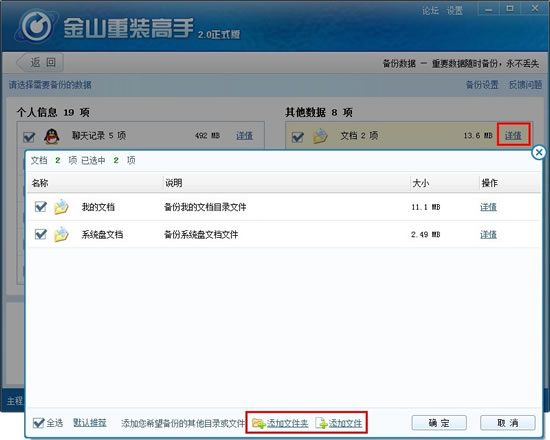This screenshot has width=550, height=440.
Task: Click the Kingsoft reinstall circular logo icon
Action: (36, 26)
